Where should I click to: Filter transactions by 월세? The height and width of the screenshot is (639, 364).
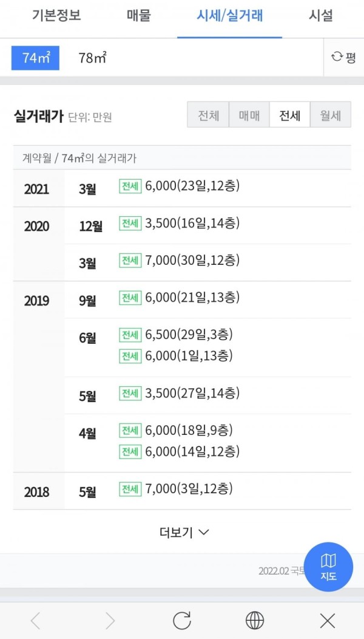(x=330, y=116)
